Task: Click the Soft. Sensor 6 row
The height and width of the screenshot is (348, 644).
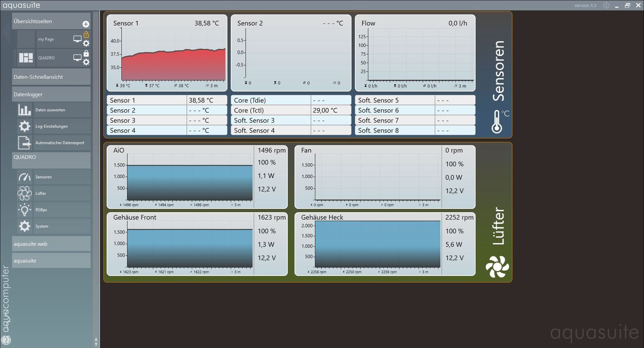Action: (415, 110)
